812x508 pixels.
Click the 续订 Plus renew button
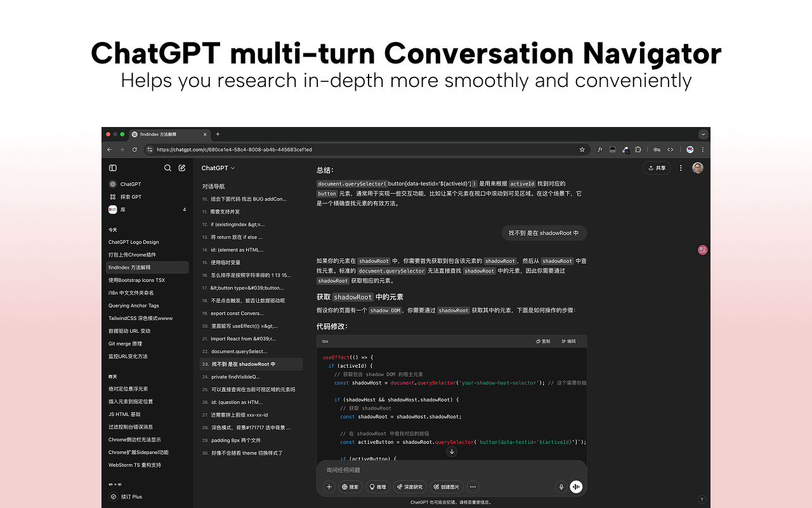coord(147,497)
